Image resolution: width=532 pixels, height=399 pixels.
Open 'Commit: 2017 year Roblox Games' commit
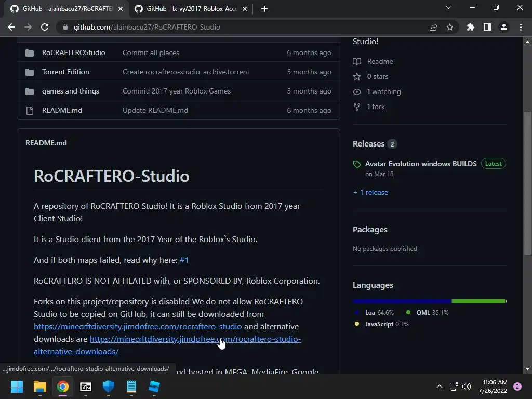click(x=177, y=91)
